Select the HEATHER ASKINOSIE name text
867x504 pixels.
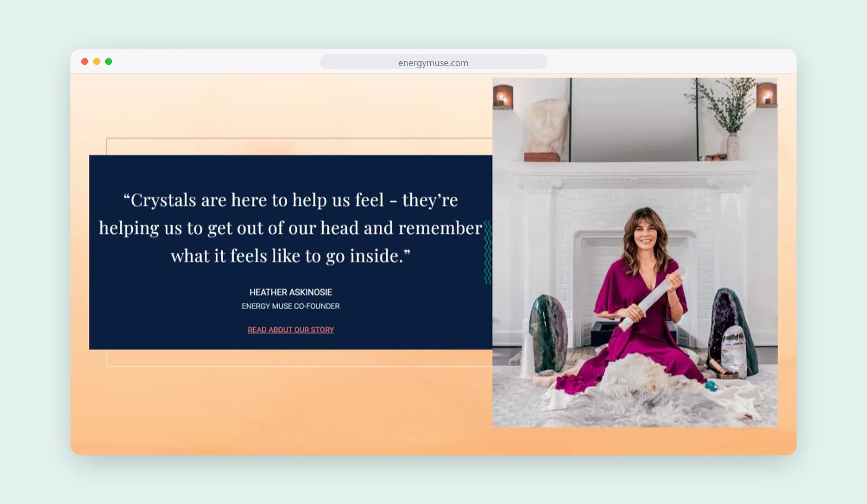point(290,292)
